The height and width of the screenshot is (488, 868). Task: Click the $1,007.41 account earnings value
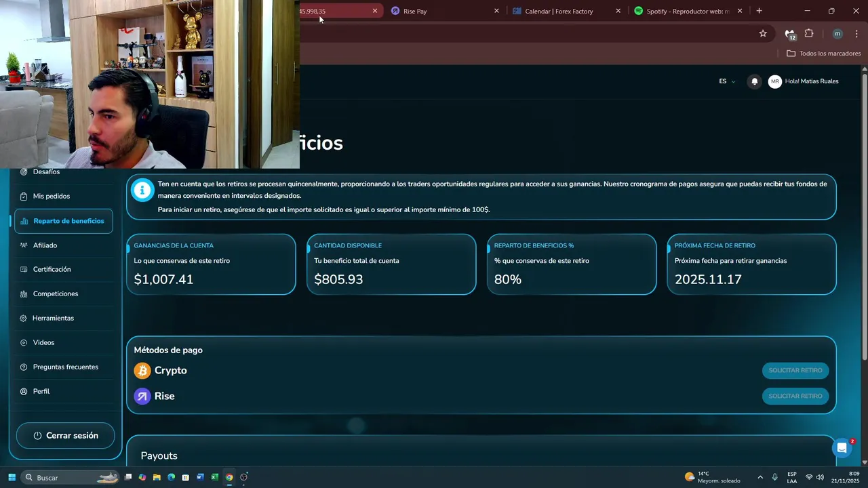(x=163, y=279)
